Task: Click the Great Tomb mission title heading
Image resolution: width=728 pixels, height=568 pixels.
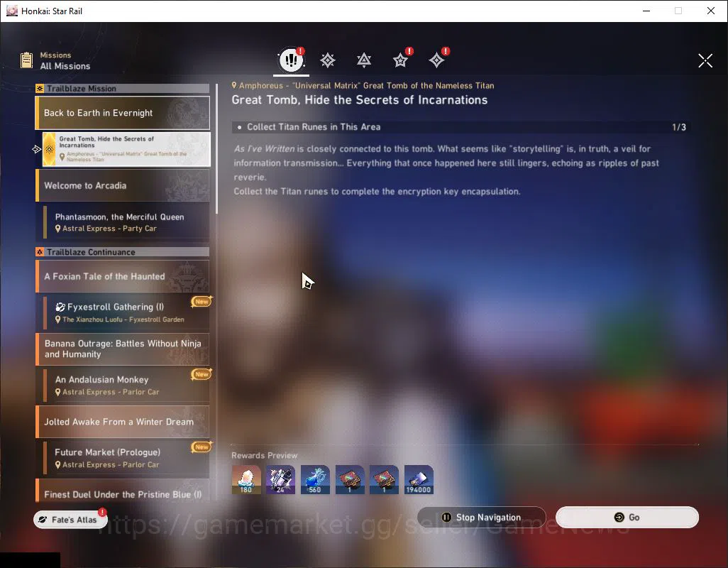Action: tap(359, 100)
